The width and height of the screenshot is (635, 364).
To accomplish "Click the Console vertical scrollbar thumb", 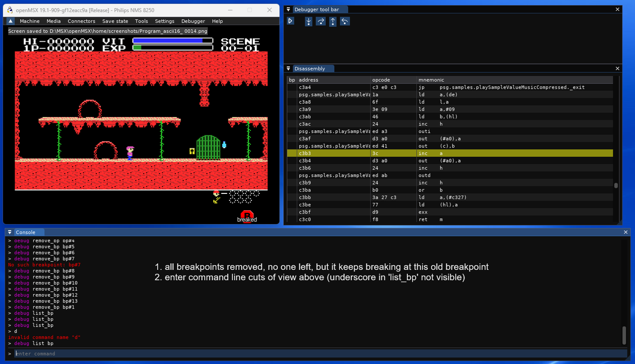I will click(624, 335).
